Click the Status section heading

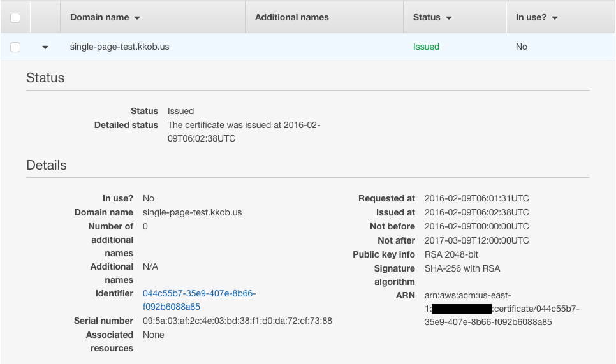click(45, 78)
